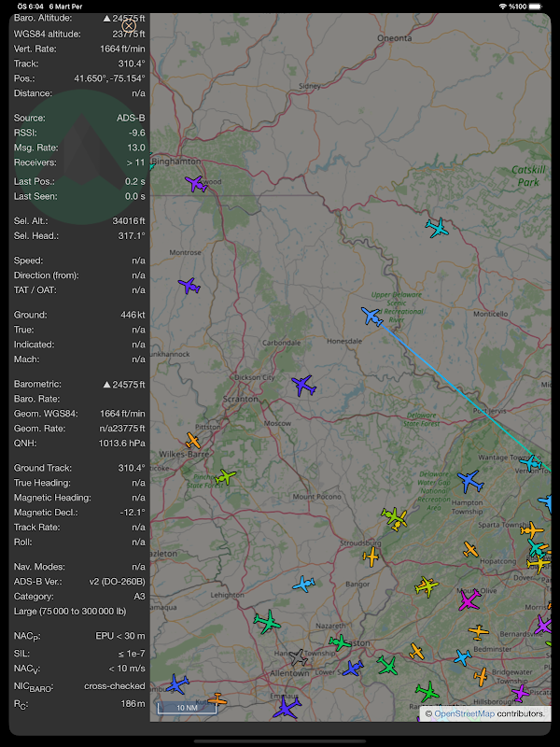The height and width of the screenshot is (747, 560).
Task: Select the orange aircraft above Hopatcong
Action: click(470, 549)
